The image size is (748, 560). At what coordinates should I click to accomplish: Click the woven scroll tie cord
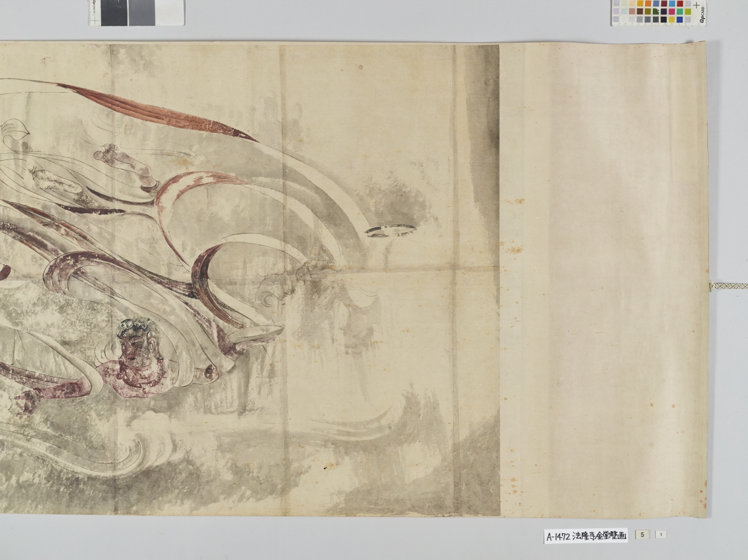tap(728, 286)
